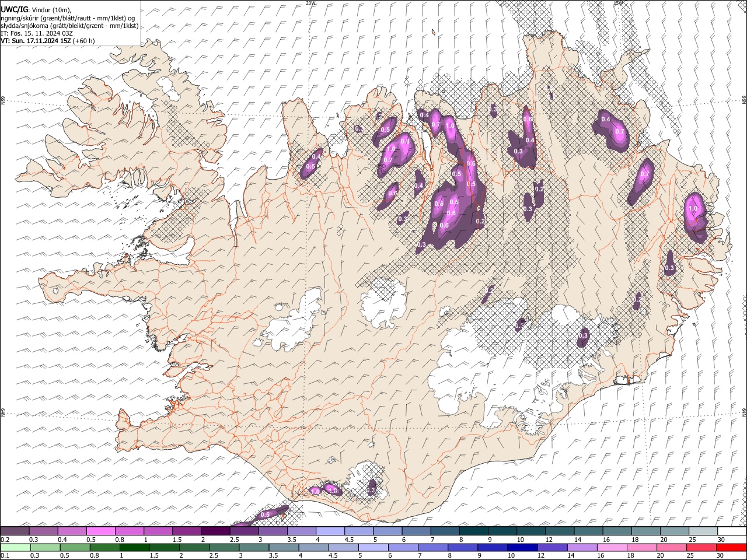Click the '0.2' label in the upper legend

[x=5, y=540]
